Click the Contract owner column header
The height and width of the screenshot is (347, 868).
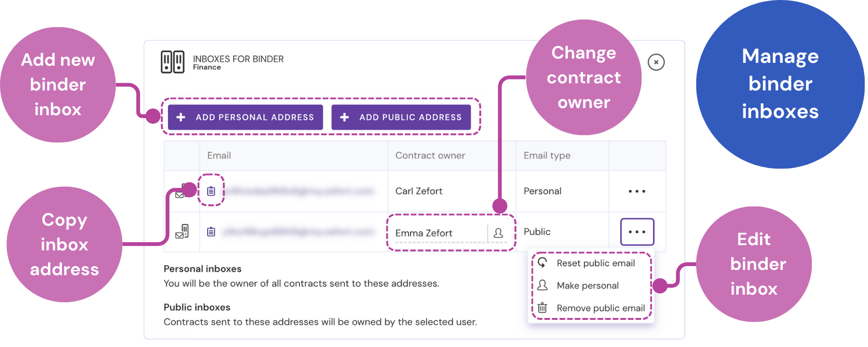(x=430, y=155)
